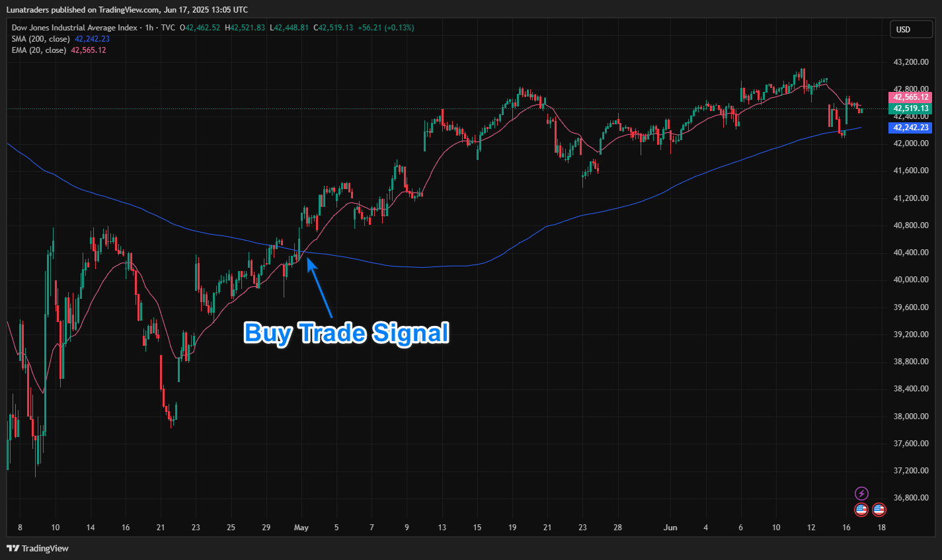The height and width of the screenshot is (560, 942).
Task: Click the EMA (20, close) indicator legend
Action: pos(38,50)
